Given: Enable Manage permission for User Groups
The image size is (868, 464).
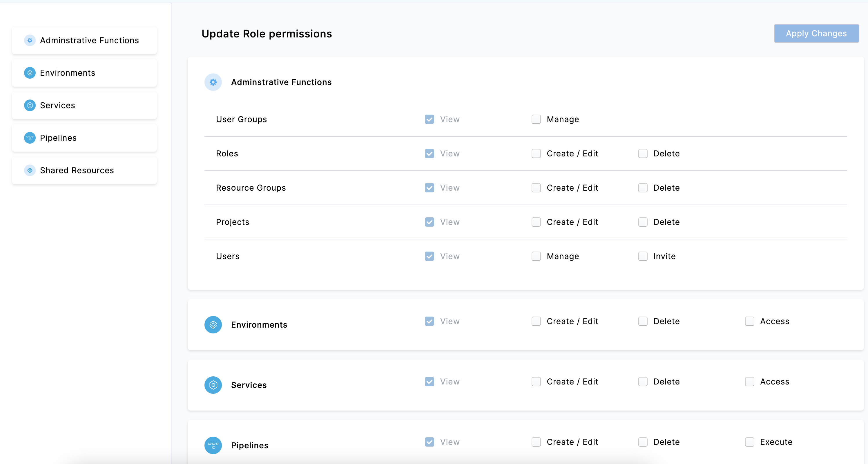Looking at the screenshot, I should point(536,119).
